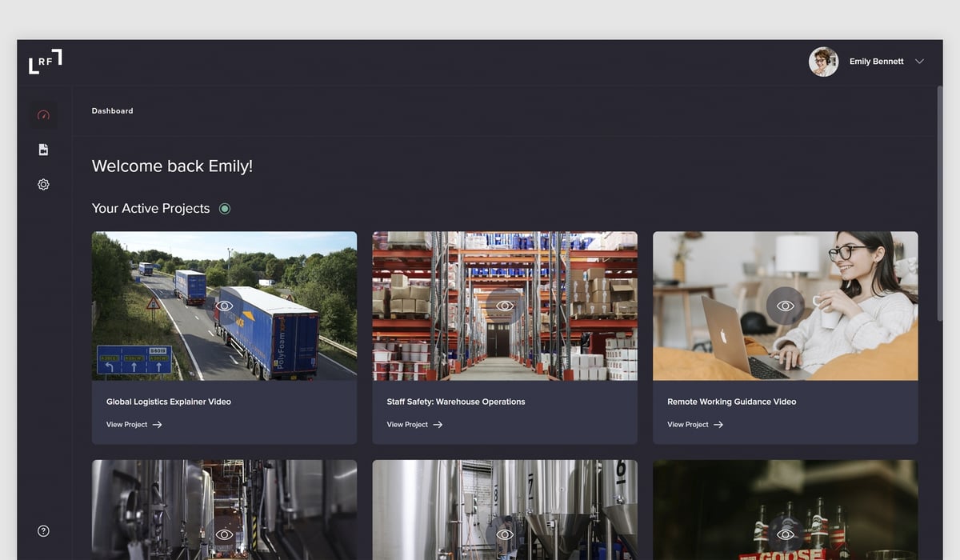Viewport: 960px width, 560px height.
Task: Click the Emily Bennett user name
Action: point(876,62)
